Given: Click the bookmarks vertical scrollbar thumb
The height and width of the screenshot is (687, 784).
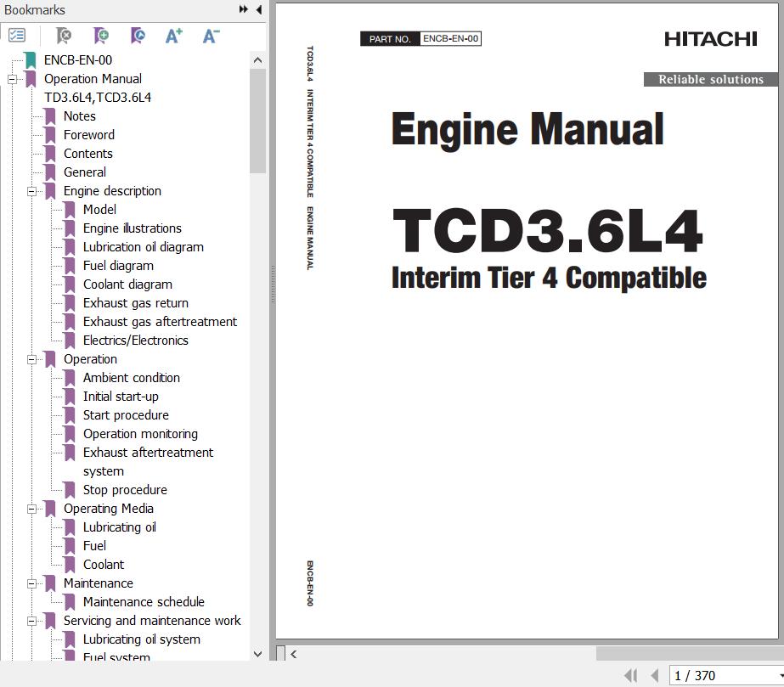Looking at the screenshot, I should click(x=258, y=121).
